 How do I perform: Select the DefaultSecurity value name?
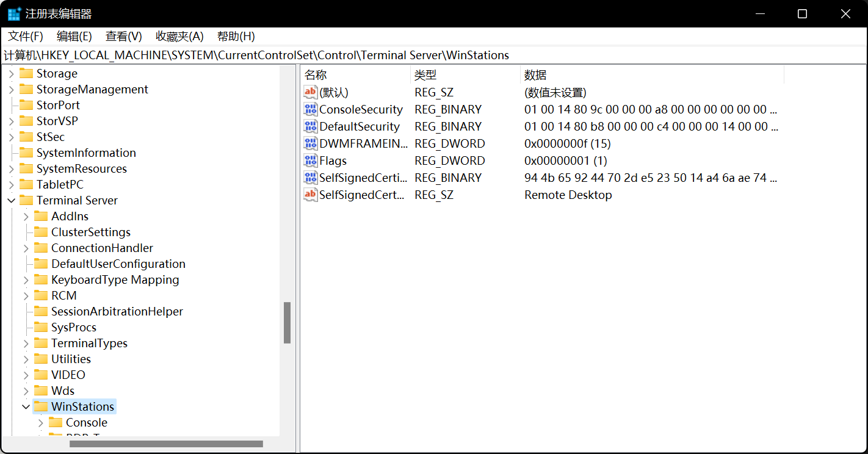tap(360, 126)
